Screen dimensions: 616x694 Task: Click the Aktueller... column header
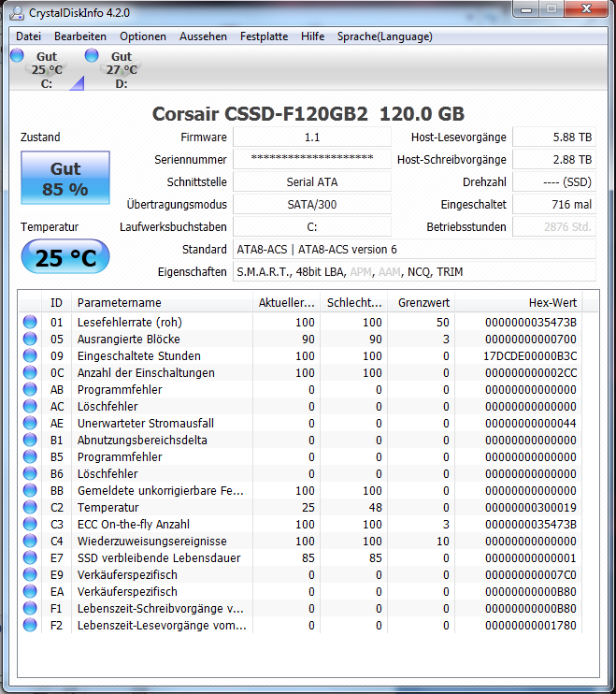coord(287,302)
